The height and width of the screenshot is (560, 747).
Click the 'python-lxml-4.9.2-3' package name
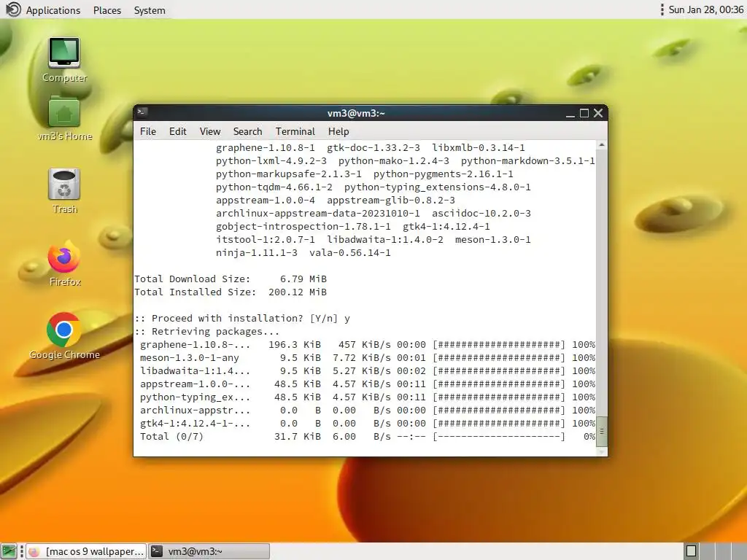[x=271, y=161]
